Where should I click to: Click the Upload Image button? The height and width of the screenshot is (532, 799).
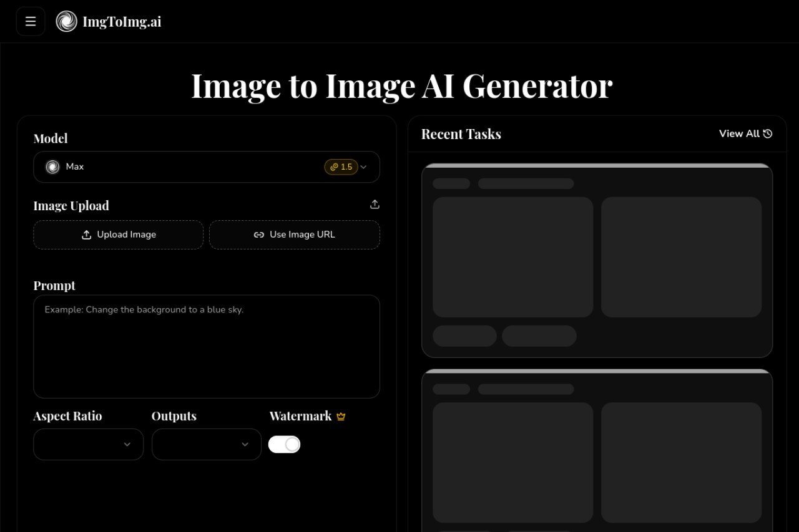point(119,235)
